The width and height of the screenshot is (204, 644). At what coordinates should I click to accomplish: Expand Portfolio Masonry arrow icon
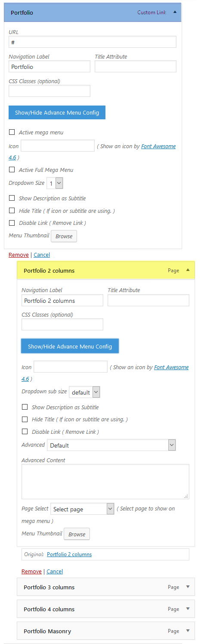click(188, 631)
